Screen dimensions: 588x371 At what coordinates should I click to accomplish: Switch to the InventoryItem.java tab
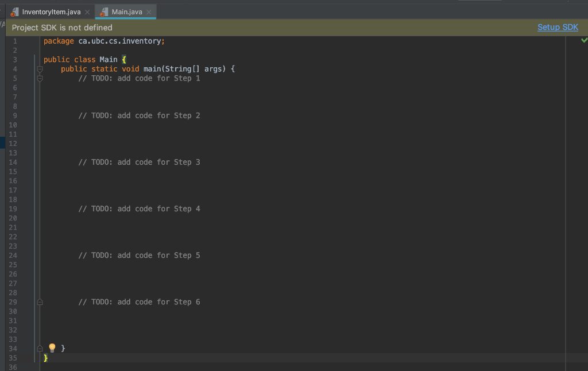pyautogui.click(x=51, y=12)
